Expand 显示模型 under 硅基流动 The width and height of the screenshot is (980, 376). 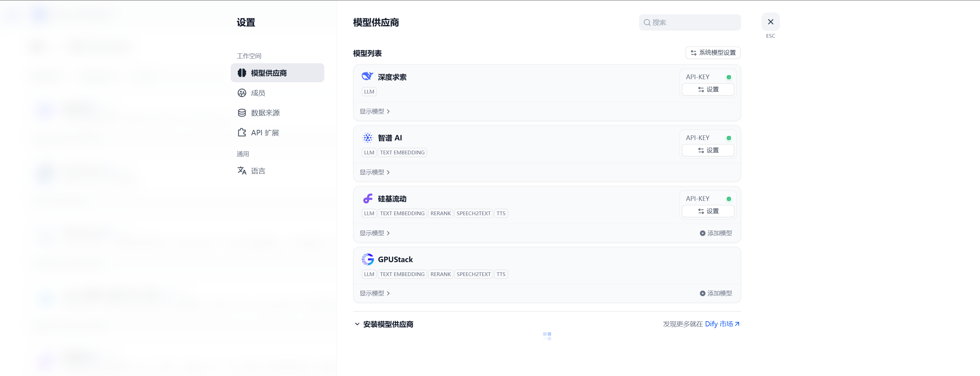click(x=375, y=233)
